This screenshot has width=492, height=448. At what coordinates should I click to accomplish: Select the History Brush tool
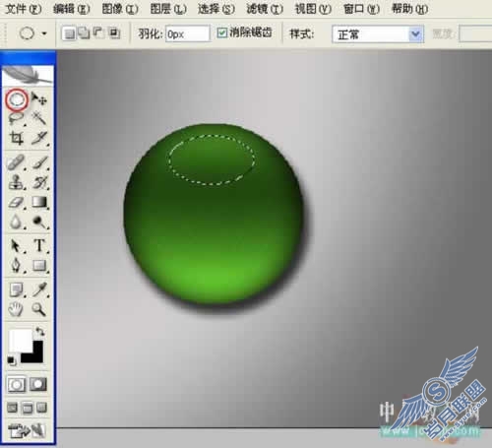tap(40, 182)
